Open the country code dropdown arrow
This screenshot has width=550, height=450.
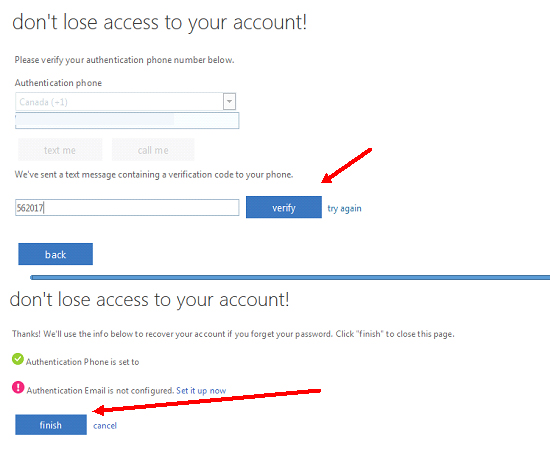pyautogui.click(x=229, y=102)
